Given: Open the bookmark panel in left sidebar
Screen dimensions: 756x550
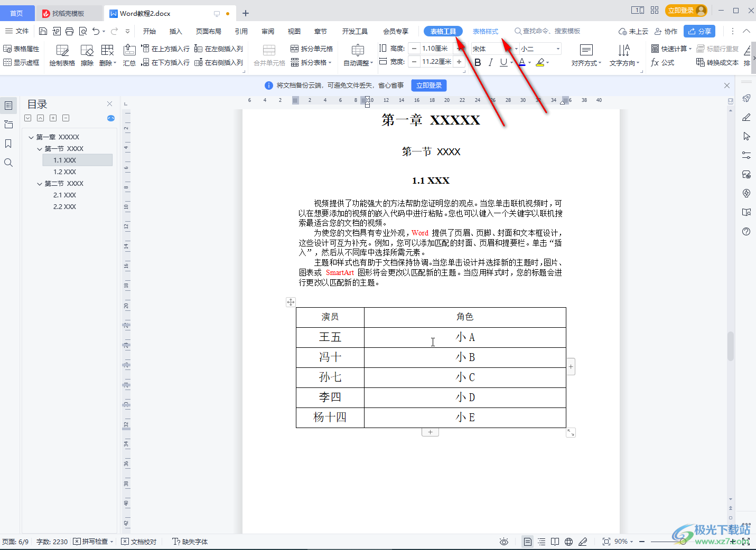Looking at the screenshot, I should (8, 144).
